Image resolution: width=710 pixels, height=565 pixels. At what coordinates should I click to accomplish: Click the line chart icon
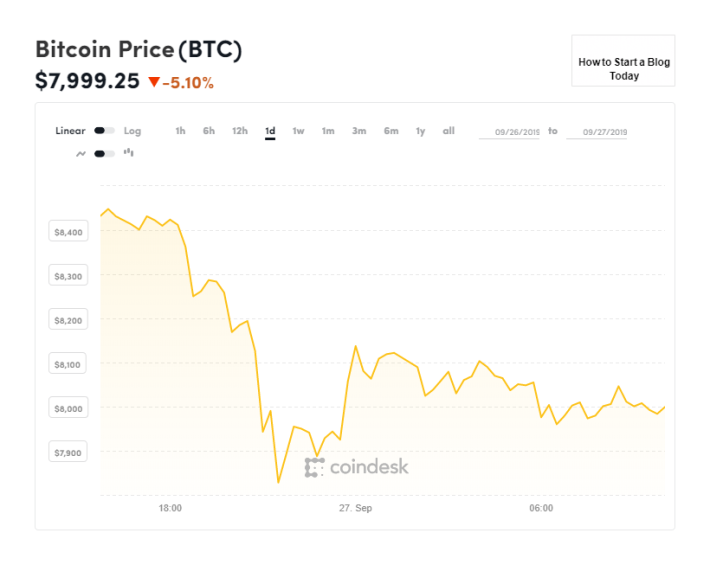(x=81, y=154)
